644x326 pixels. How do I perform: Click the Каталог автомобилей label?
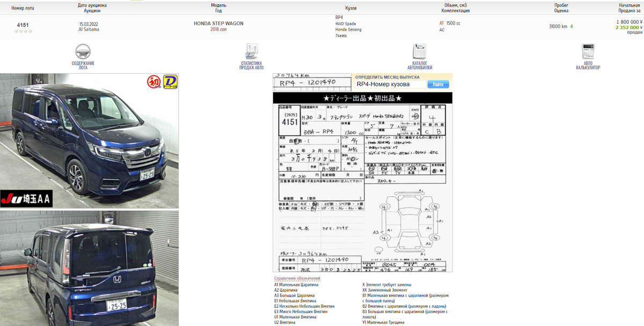click(420, 66)
